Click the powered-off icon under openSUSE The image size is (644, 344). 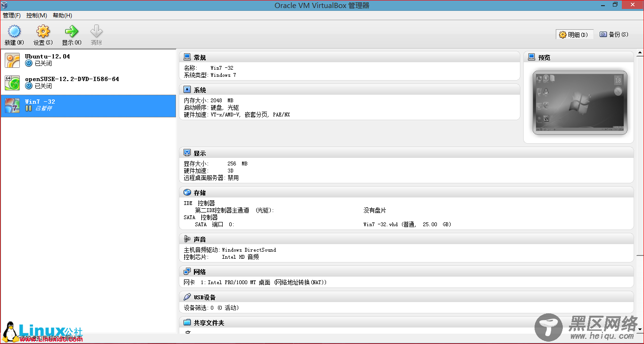click(29, 86)
